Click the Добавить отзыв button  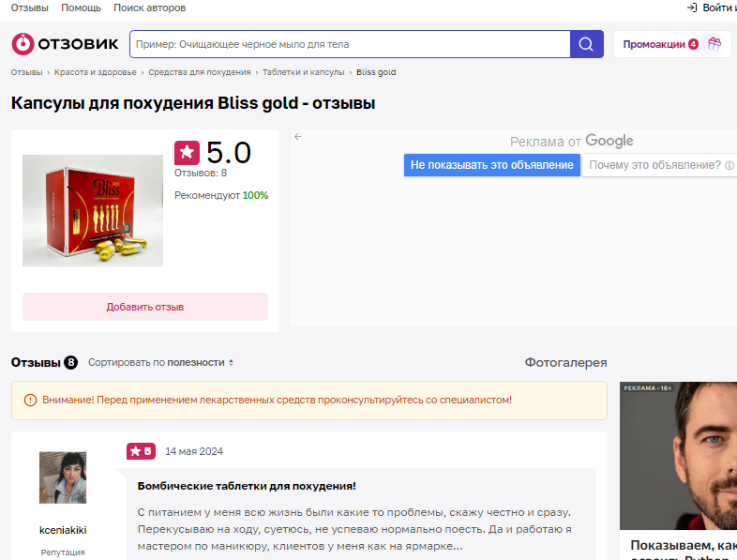click(x=145, y=307)
